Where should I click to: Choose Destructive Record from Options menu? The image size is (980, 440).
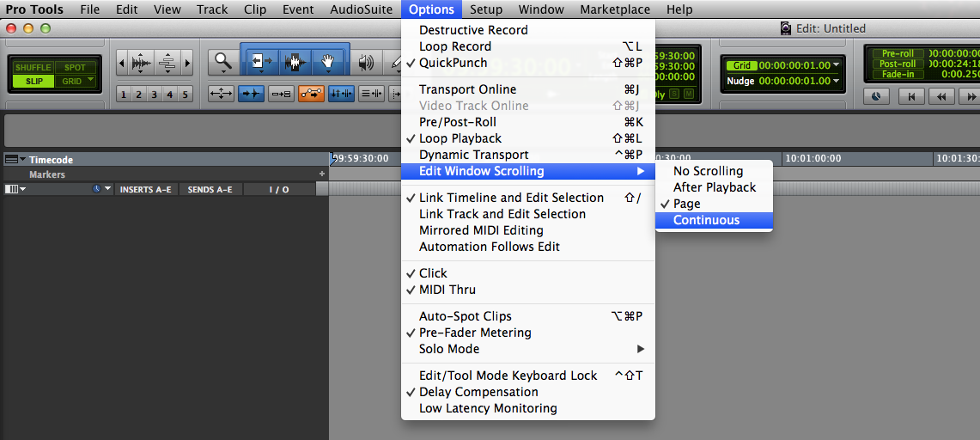pyautogui.click(x=473, y=30)
